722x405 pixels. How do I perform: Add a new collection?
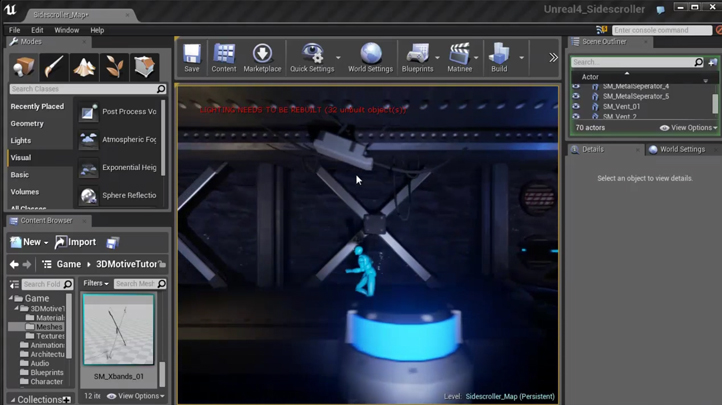67,399
